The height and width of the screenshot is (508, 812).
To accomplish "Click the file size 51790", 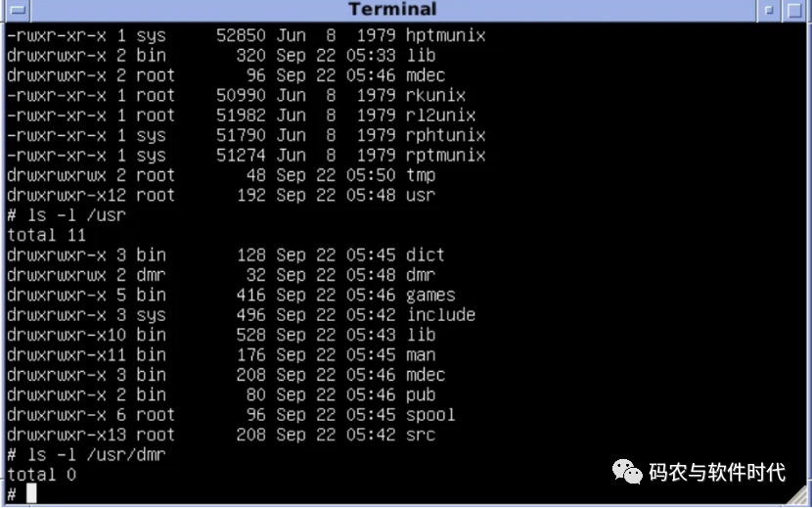I will tap(241, 136).
